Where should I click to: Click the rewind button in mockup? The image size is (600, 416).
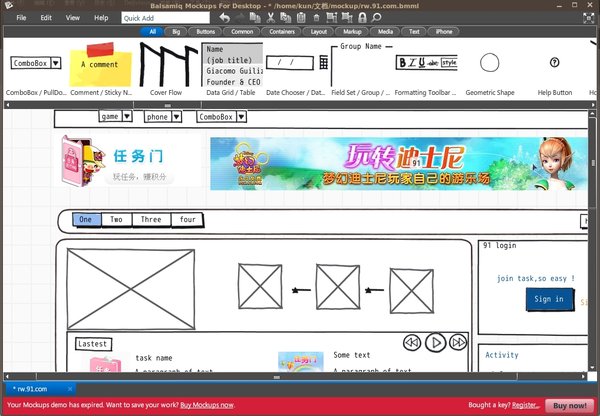tap(411, 343)
